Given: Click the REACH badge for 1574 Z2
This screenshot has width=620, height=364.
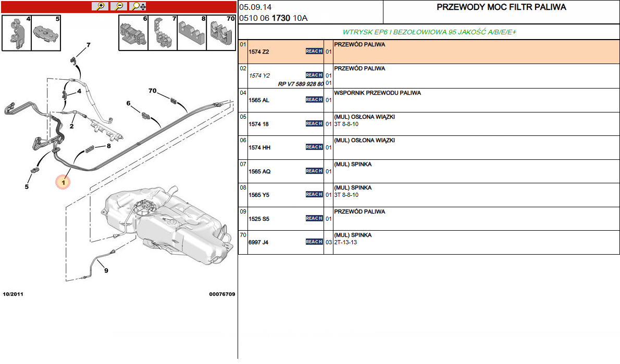Looking at the screenshot, I should 314,52.
